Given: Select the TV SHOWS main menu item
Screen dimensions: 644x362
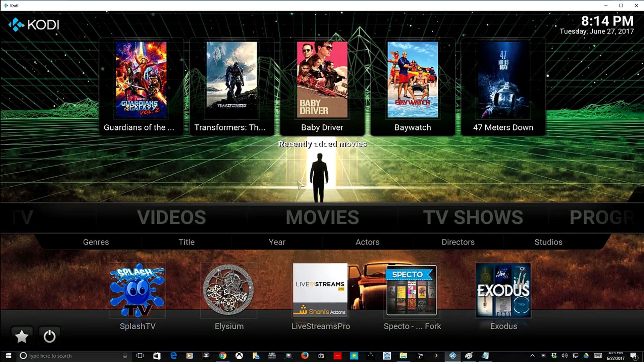Looking at the screenshot, I should tap(473, 217).
